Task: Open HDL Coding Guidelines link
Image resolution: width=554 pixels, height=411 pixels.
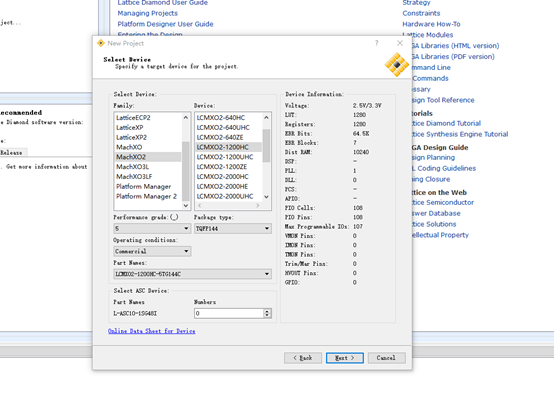Action: (444, 169)
